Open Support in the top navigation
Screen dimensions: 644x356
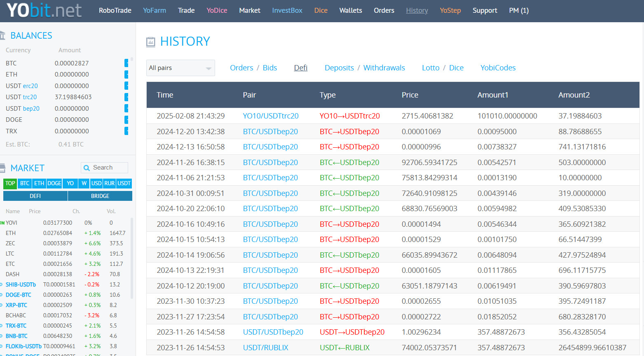point(485,10)
